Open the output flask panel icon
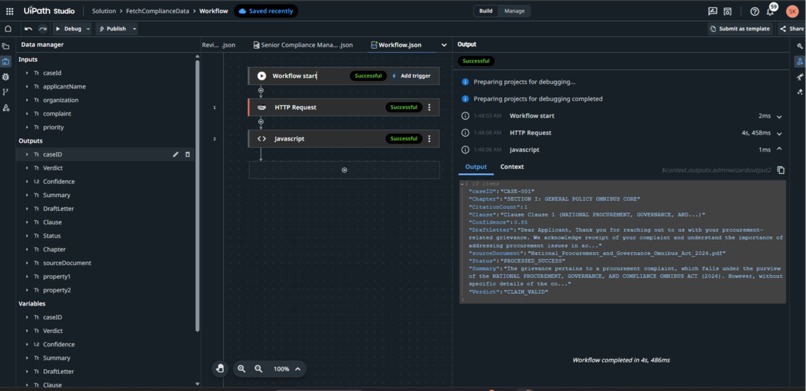The width and height of the screenshot is (806, 391). coord(800,62)
